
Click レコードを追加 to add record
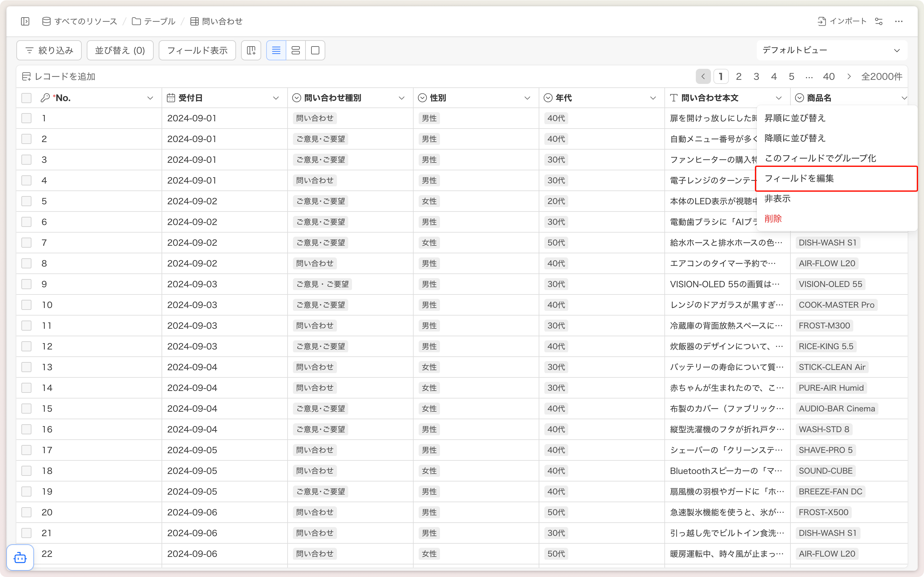pos(59,77)
